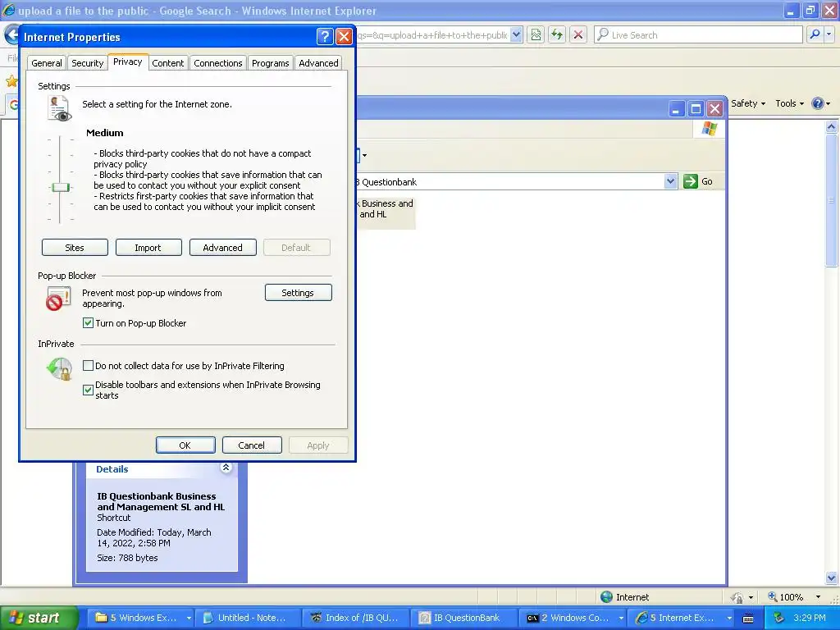Click the Windows flag logo in Explorer window
This screenshot has width=840, height=630.
coord(710,129)
